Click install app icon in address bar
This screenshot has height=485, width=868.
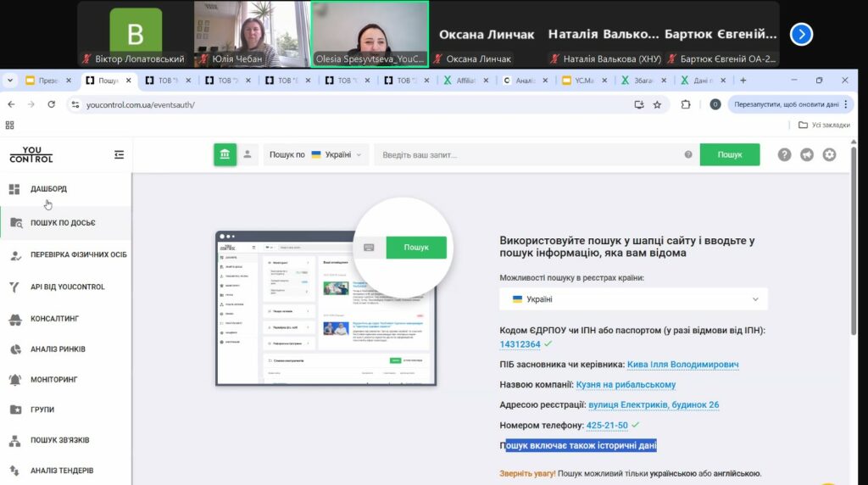639,104
